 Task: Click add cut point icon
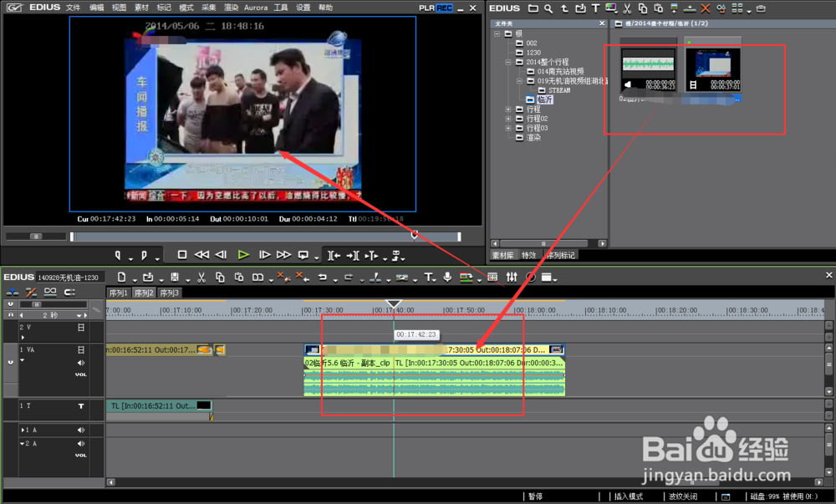375,277
